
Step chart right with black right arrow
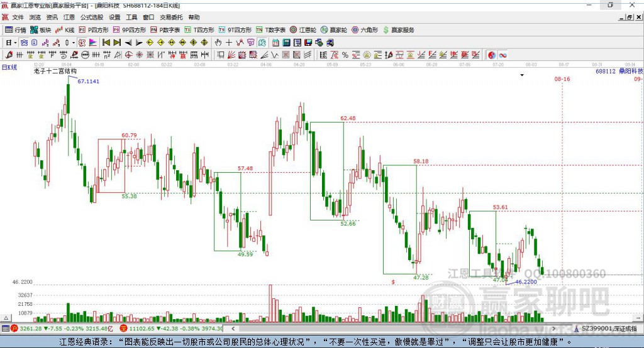[139, 43]
